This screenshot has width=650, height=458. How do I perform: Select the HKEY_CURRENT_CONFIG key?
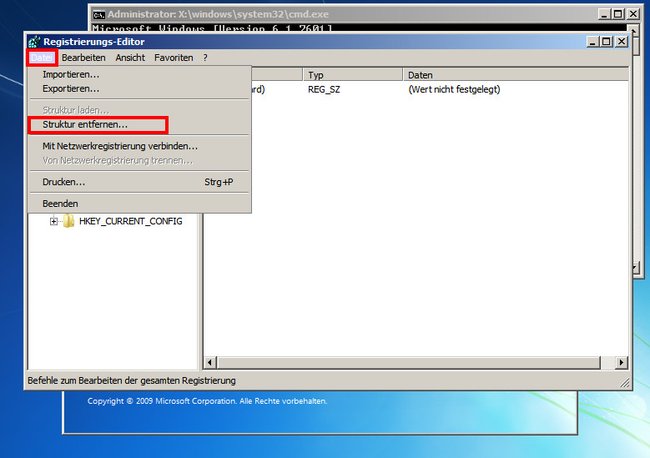pyautogui.click(x=131, y=221)
